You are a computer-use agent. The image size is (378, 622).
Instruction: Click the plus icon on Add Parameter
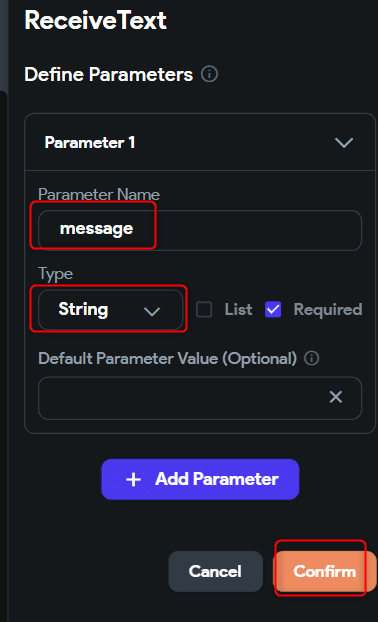pos(133,479)
